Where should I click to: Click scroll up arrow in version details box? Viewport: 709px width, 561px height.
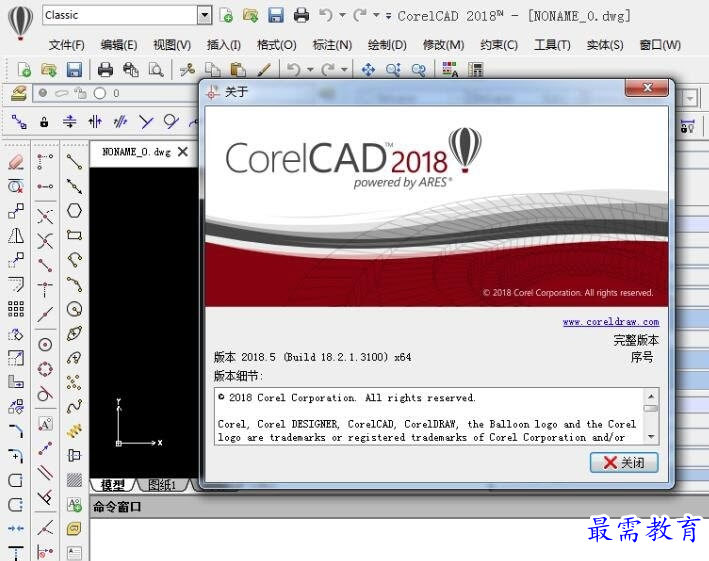click(x=651, y=396)
